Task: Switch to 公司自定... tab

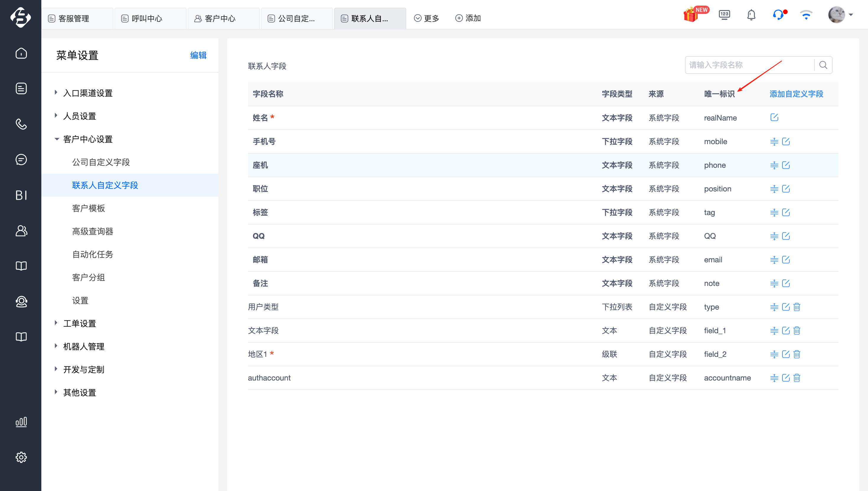Action: pyautogui.click(x=297, y=18)
